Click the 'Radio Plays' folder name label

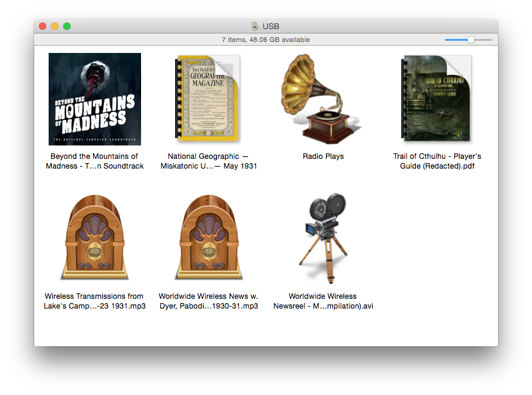coord(323,156)
